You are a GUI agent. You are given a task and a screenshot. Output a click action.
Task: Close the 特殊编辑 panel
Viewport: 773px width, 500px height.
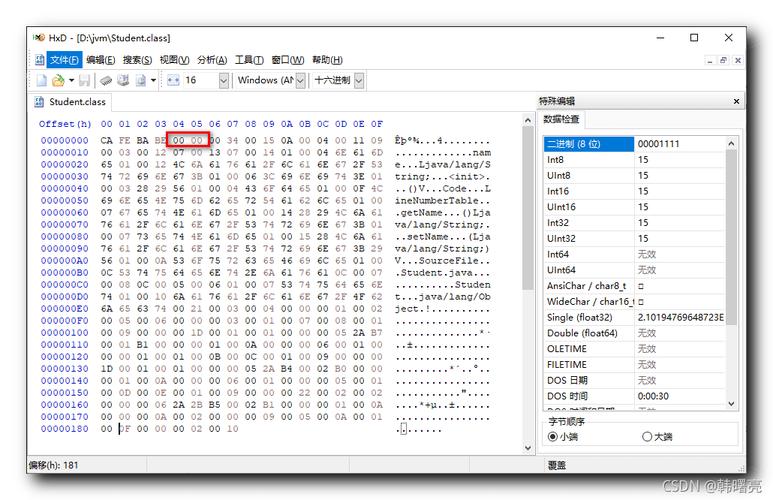(x=736, y=101)
